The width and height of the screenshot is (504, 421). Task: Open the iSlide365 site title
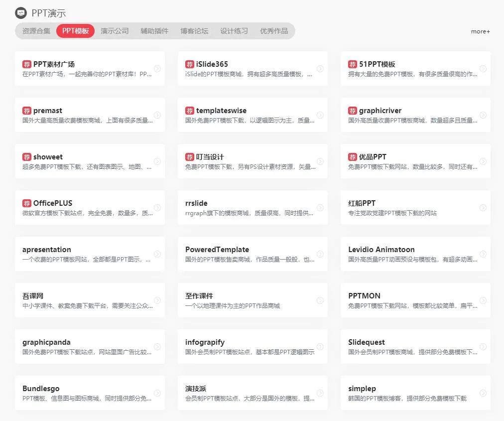(x=212, y=64)
